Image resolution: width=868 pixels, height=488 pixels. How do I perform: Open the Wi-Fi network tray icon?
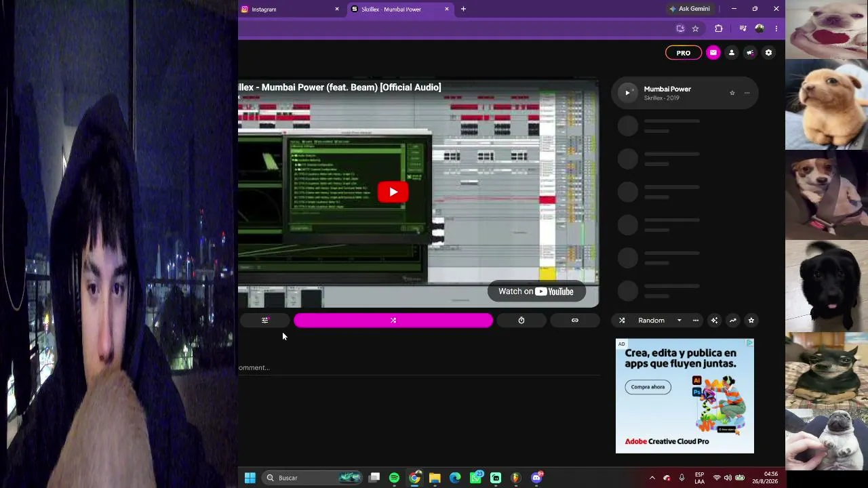[717, 478]
